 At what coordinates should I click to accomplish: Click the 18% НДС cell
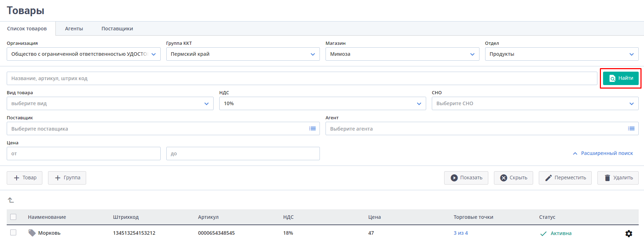coord(288,233)
